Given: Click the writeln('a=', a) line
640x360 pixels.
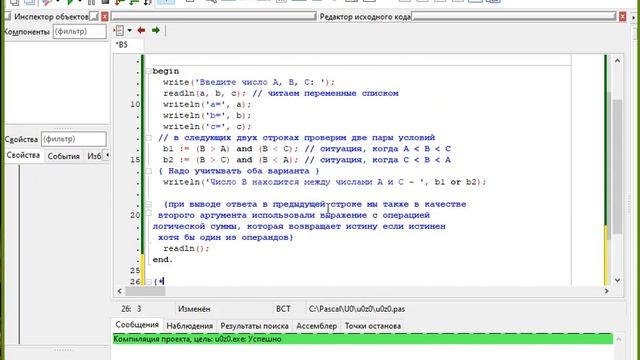Looking at the screenshot, I should 207,104.
